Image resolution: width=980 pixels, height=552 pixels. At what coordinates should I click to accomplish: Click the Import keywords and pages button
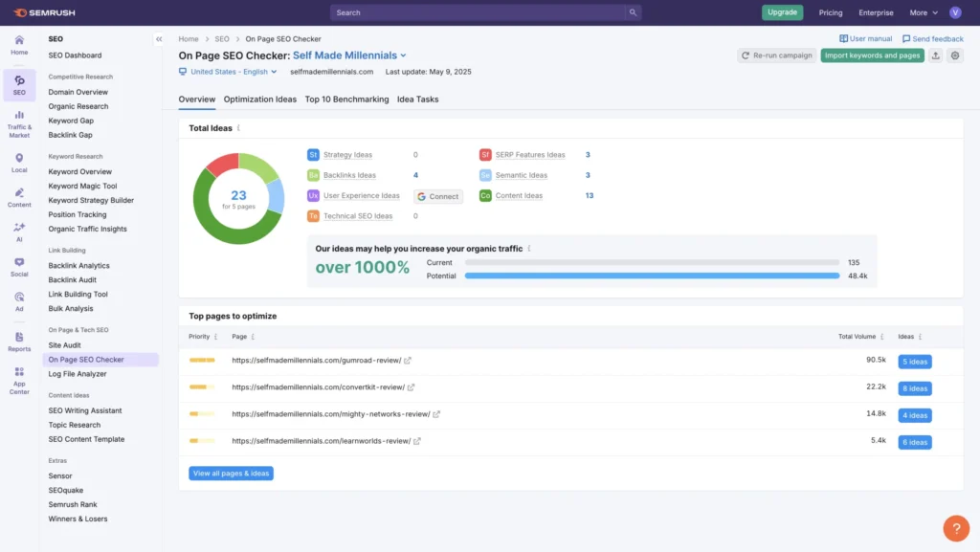pyautogui.click(x=871, y=55)
